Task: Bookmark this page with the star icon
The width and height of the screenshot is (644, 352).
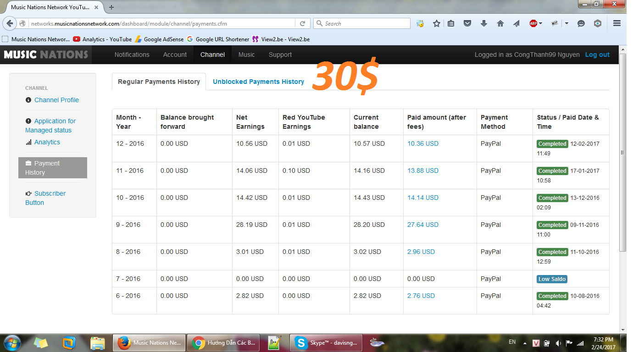Action: pyautogui.click(x=436, y=23)
